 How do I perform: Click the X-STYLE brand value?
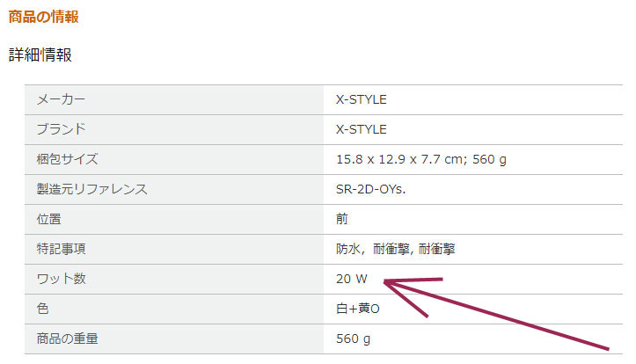click(x=361, y=130)
